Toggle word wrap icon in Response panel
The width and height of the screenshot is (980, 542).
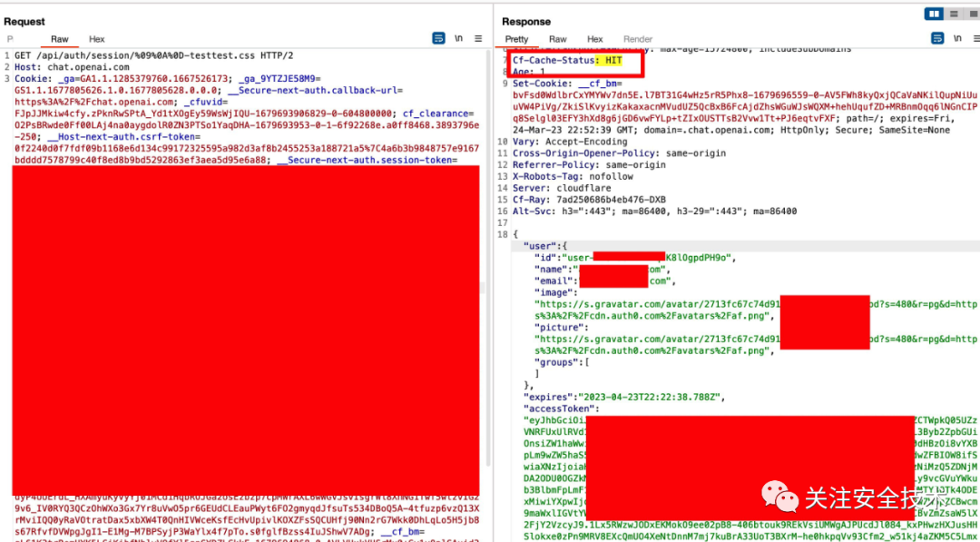[x=936, y=39]
